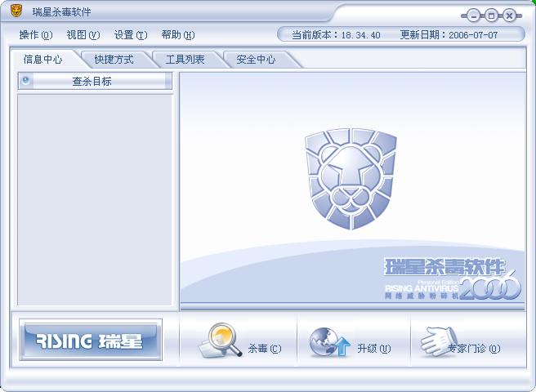The height and width of the screenshot is (392, 536).
Task: Click the 升级(U) button label
Action: click(373, 349)
